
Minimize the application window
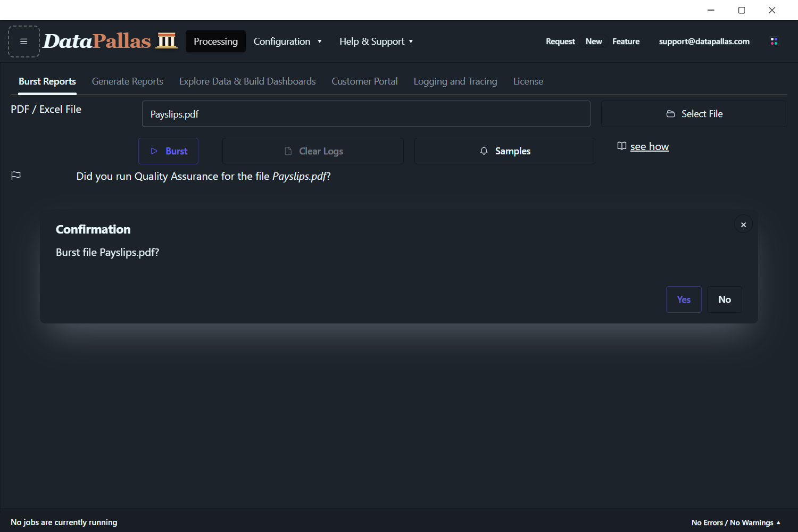pyautogui.click(x=711, y=10)
